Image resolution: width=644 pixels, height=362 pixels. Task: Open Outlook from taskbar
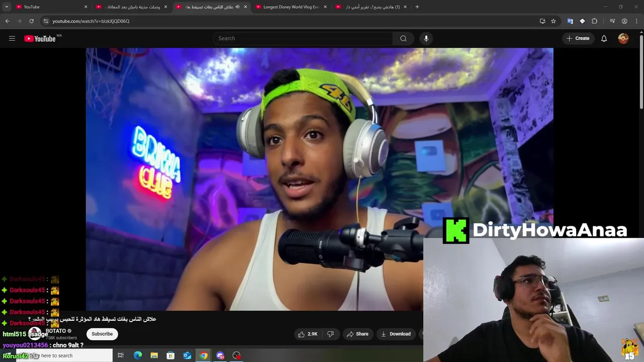[x=187, y=355]
